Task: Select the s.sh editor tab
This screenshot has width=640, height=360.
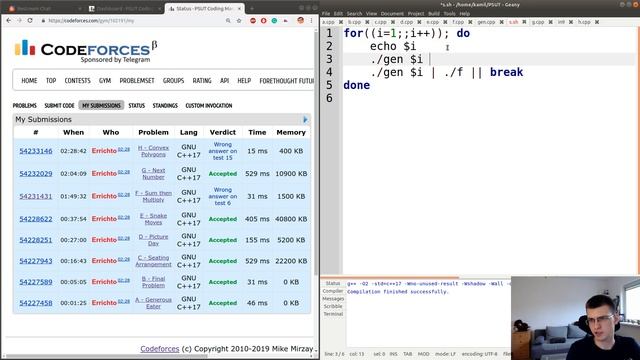Action: [513, 22]
